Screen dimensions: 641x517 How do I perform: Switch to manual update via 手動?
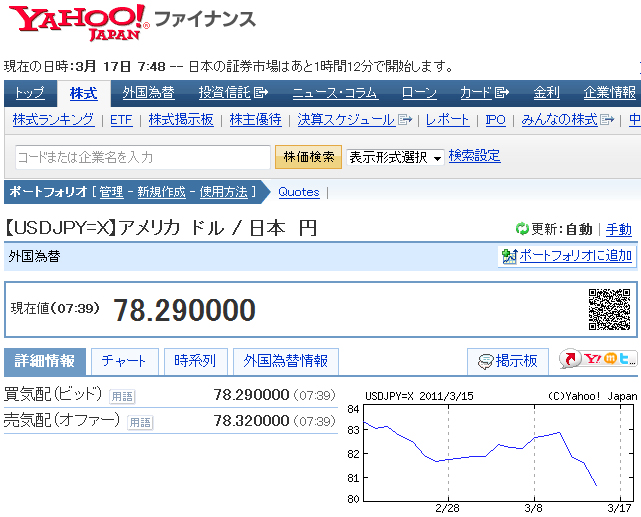pyautogui.click(x=619, y=229)
